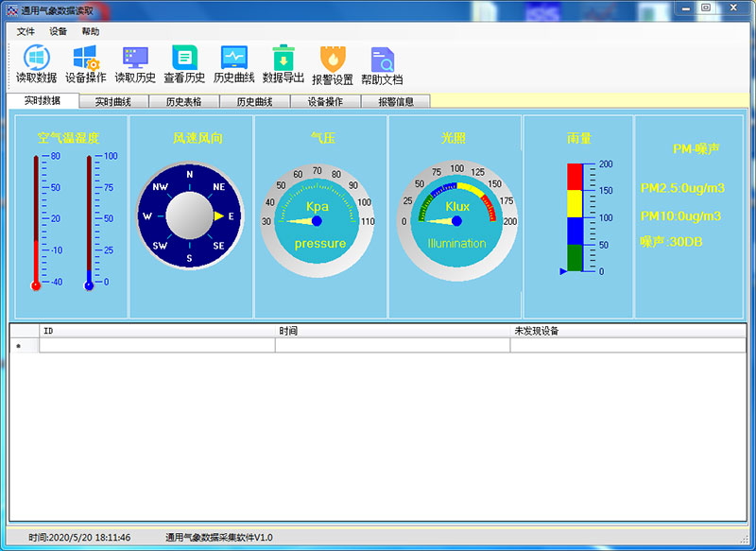Click the empty ID cell in new row

(157, 346)
